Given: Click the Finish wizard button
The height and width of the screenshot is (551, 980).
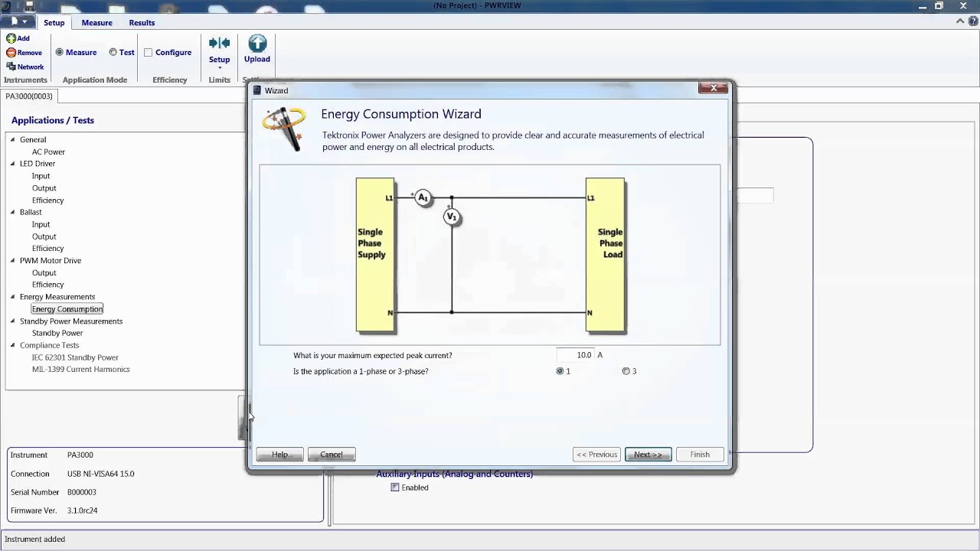Looking at the screenshot, I should pos(700,455).
